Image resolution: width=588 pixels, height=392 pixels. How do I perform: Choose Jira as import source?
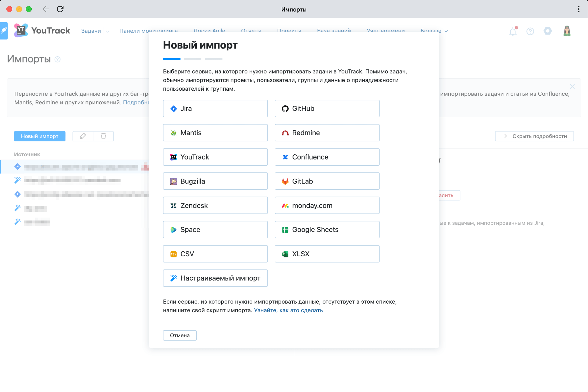pyautogui.click(x=215, y=109)
